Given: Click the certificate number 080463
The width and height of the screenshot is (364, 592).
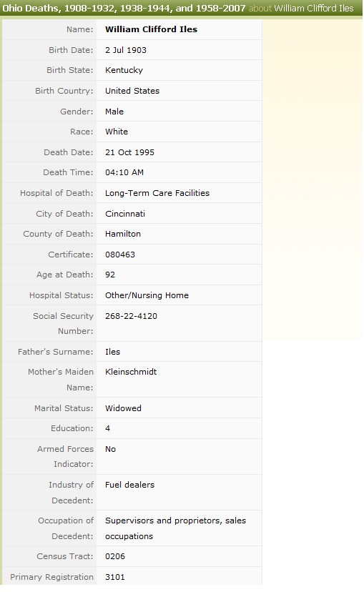Looking at the screenshot, I should [x=119, y=255].
